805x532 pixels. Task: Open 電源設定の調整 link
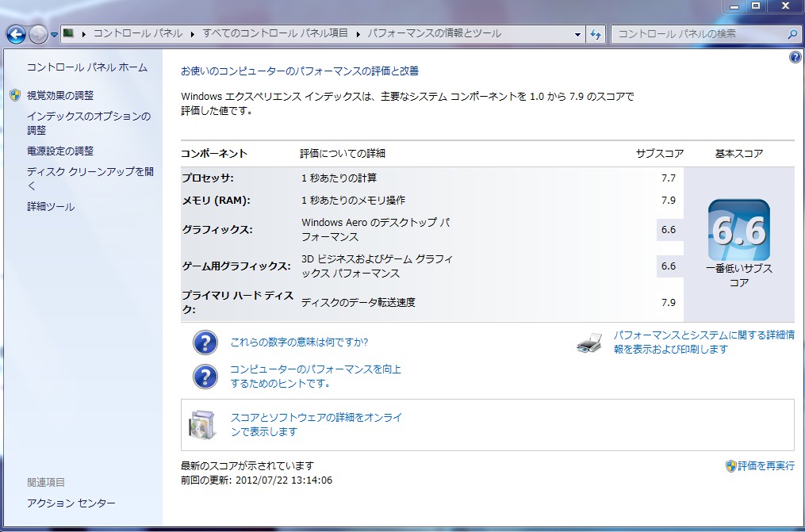point(60,151)
